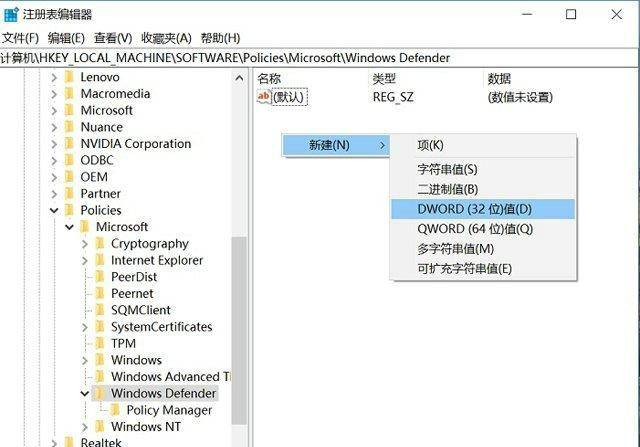Screen dimensions: 640x447
Task: Select 二进制值(B) in the submenu
Action: pyautogui.click(x=483, y=189)
